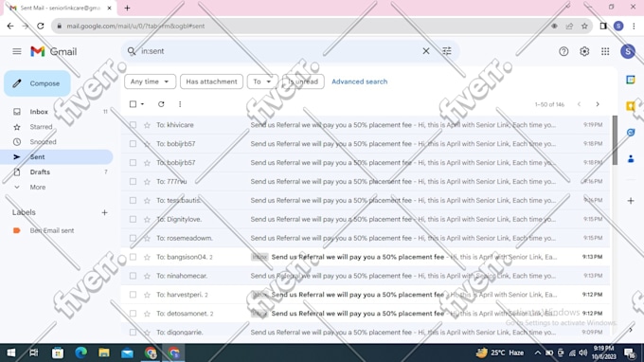The width and height of the screenshot is (644, 362).
Task: Open a new browser tab
Action: 127,8
